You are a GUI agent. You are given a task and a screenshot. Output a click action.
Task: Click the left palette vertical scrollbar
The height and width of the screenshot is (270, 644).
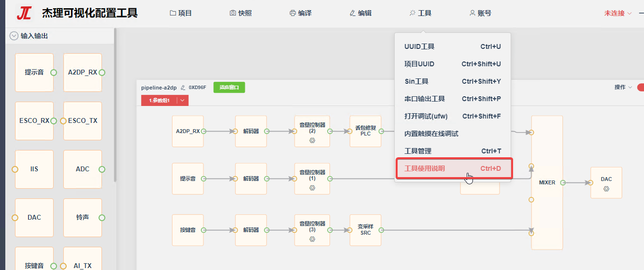pyautogui.click(x=115, y=105)
